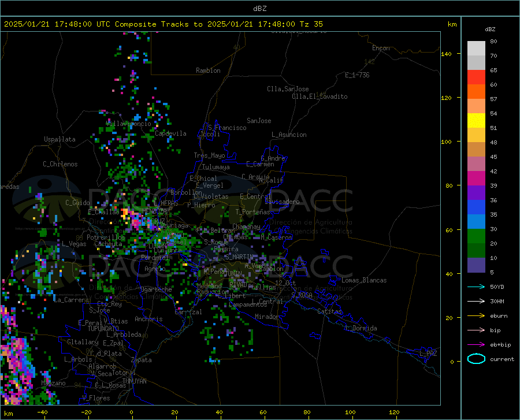Click the 'Catitas' map label
Image resolution: width=520 pixels, height=420 pixels.
[329, 311]
